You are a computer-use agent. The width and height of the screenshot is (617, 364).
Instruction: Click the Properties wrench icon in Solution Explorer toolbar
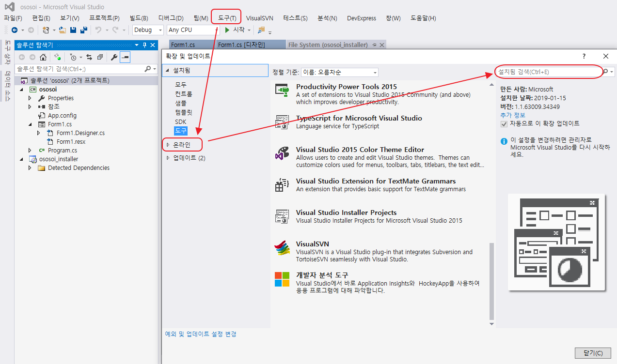point(114,57)
